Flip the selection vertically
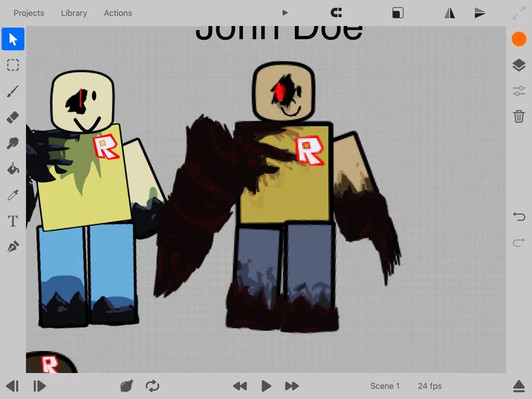Screen dimensions: 532x399 480,13
